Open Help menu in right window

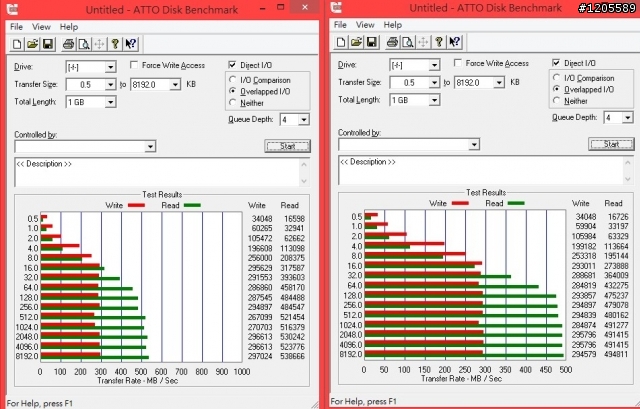(x=393, y=25)
